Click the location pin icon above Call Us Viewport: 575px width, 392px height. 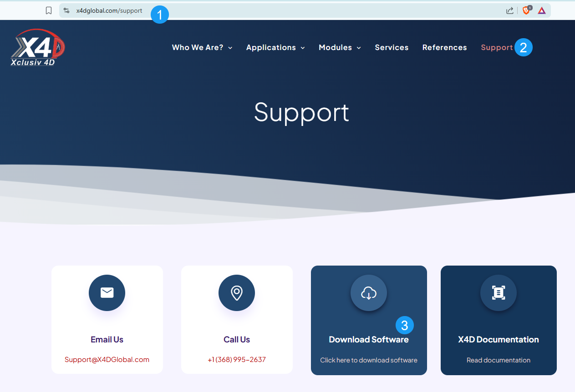coord(237,293)
